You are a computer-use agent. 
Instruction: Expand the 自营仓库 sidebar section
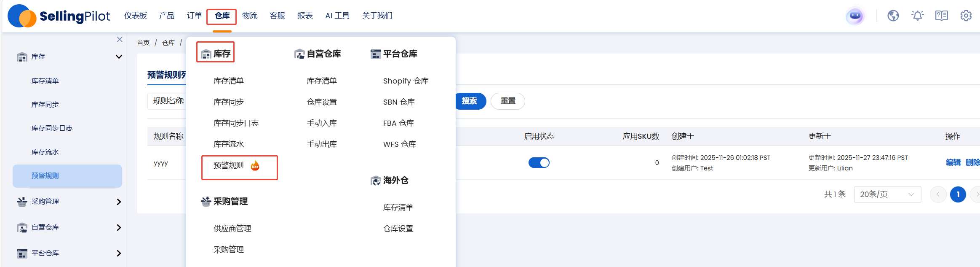click(119, 228)
